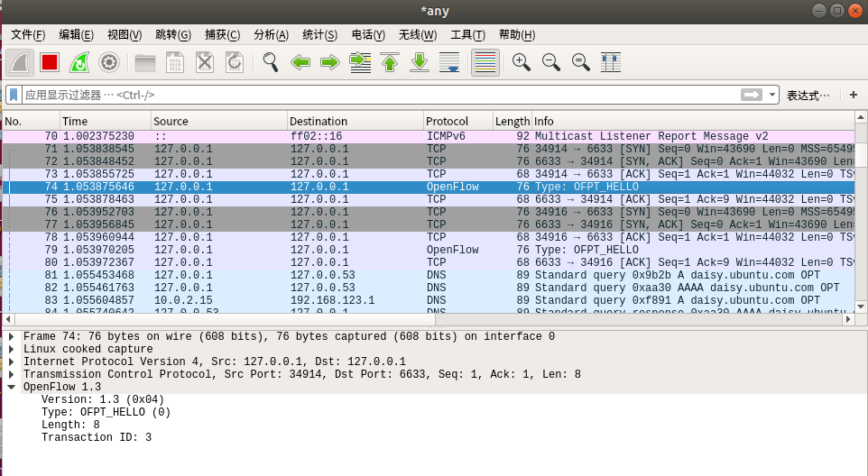Go back to previous packet arrow
Screen dimensions: 868x476
tap(300, 62)
